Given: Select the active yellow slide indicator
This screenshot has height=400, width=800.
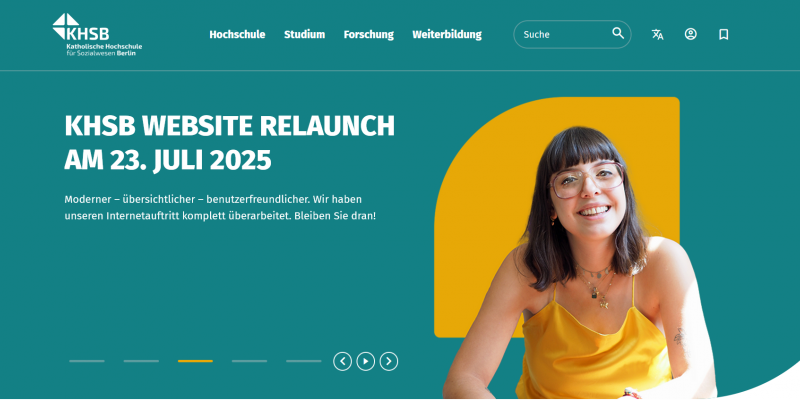Looking at the screenshot, I should tap(195, 361).
